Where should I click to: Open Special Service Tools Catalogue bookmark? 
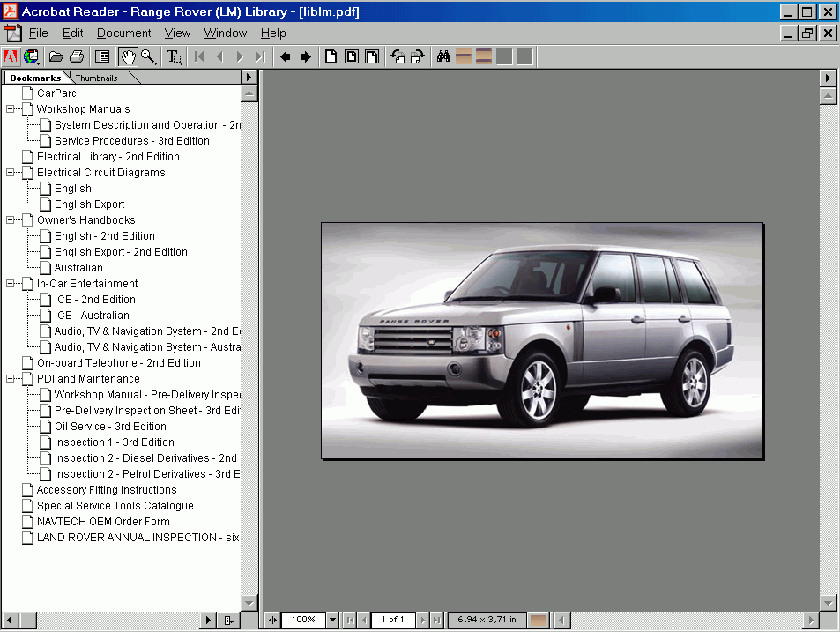click(x=115, y=506)
